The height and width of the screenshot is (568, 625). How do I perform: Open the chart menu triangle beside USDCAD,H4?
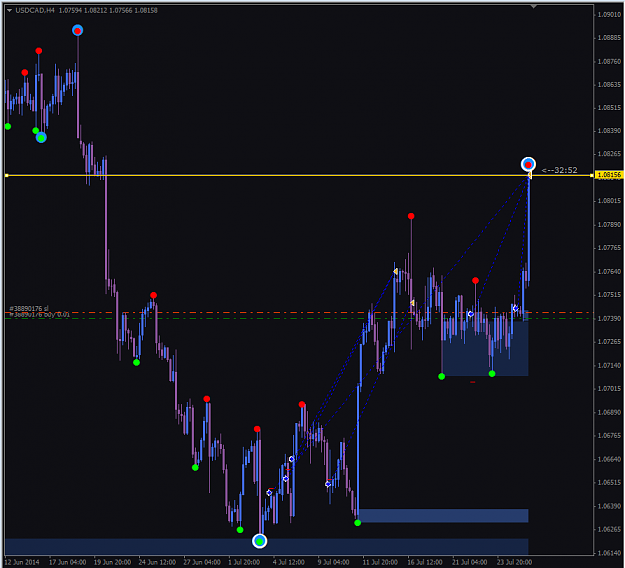click(9, 10)
